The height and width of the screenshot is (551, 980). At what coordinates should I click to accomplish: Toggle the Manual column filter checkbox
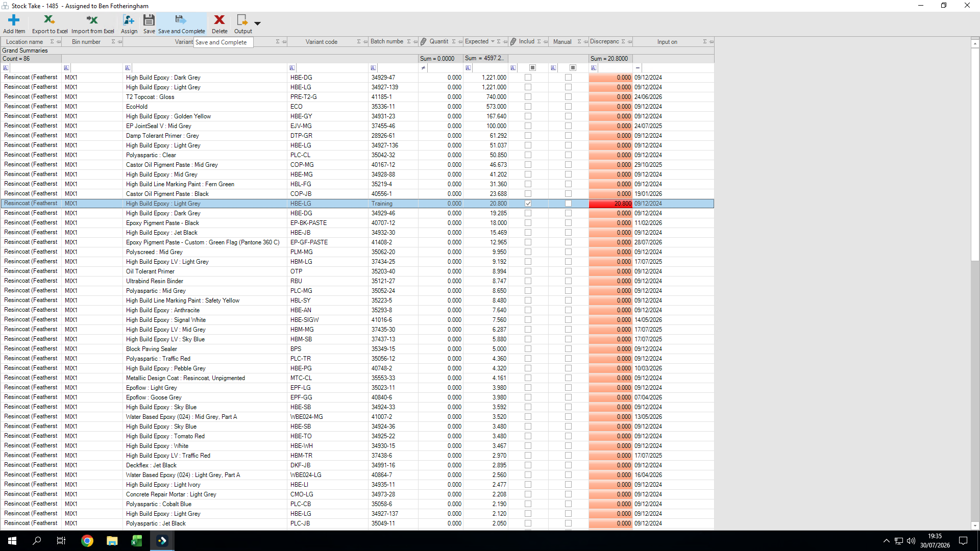point(573,68)
